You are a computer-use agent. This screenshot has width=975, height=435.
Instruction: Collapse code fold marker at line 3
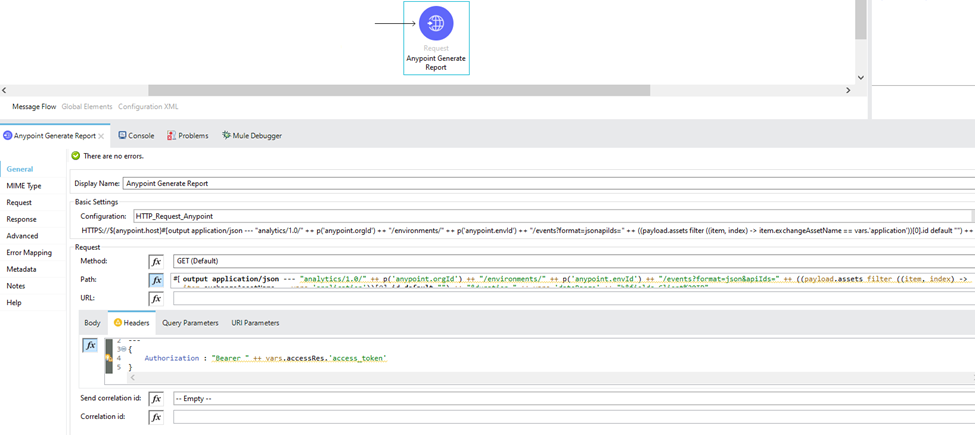[123, 350]
